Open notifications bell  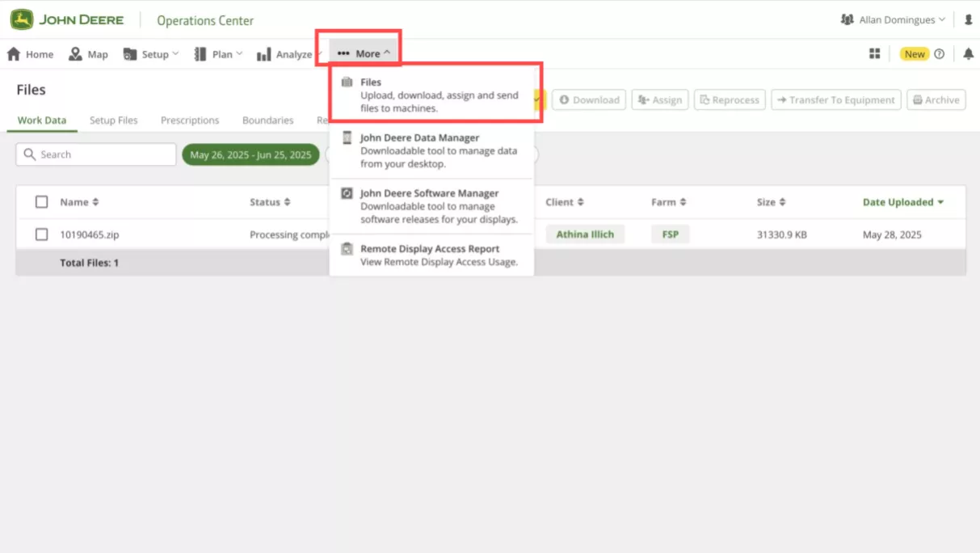[969, 54]
